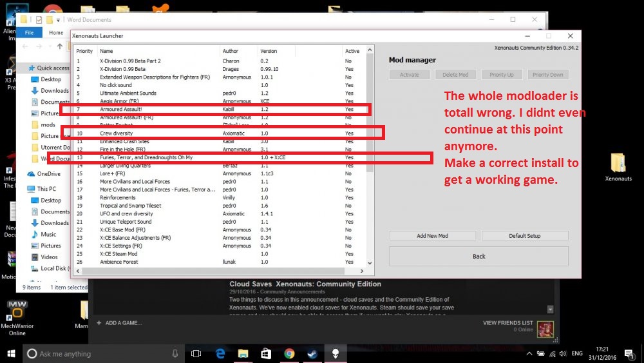
Task: Click the Priority Up button
Action: point(502,74)
